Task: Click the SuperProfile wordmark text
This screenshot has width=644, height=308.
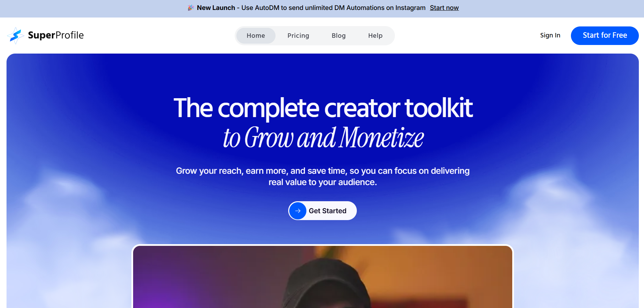Action: coord(56,35)
